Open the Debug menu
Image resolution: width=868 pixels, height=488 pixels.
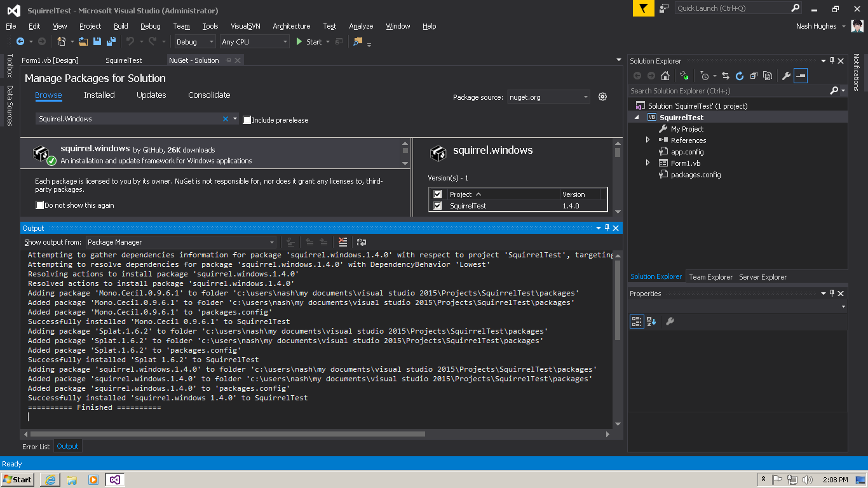tap(151, 26)
